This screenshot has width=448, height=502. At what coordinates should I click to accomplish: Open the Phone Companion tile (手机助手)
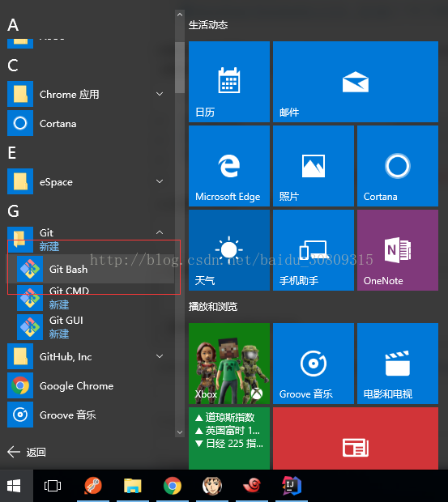(314, 250)
